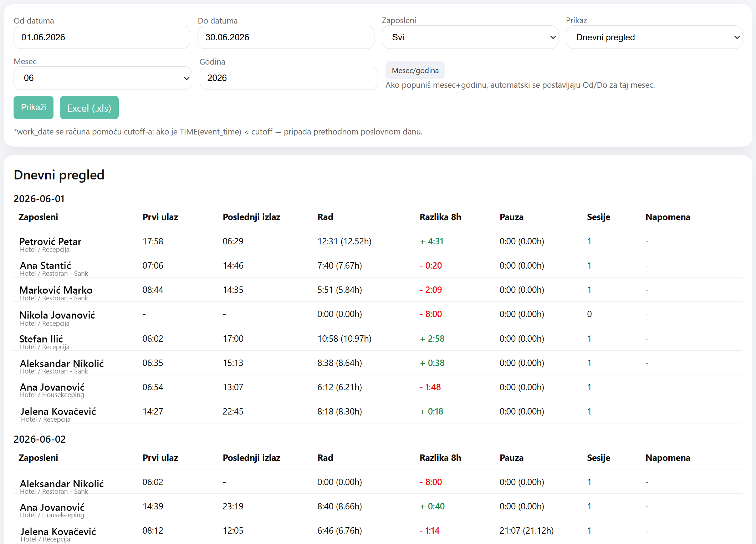Click the 2026-06-02 date heading
The height and width of the screenshot is (544, 756).
(x=40, y=439)
